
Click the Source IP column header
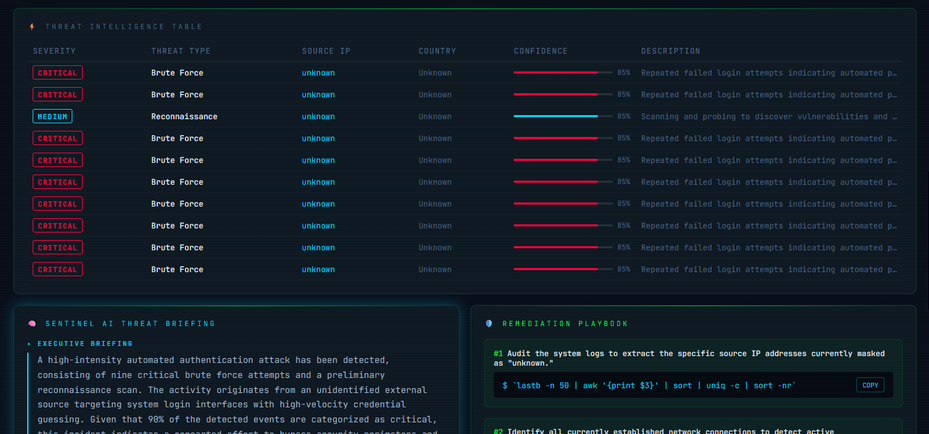click(326, 51)
